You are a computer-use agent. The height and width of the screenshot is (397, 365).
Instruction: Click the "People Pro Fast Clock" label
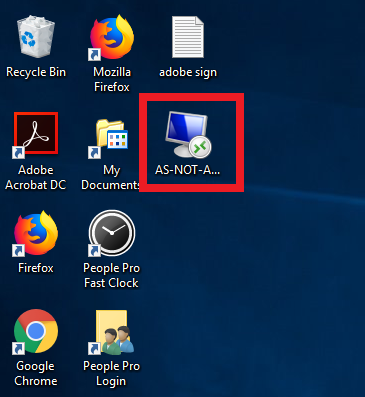point(111,275)
